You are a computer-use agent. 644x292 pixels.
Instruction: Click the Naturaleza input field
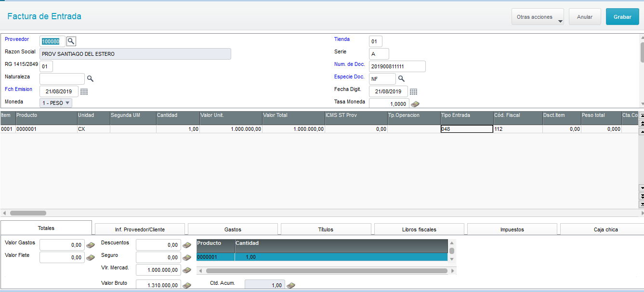click(x=62, y=79)
